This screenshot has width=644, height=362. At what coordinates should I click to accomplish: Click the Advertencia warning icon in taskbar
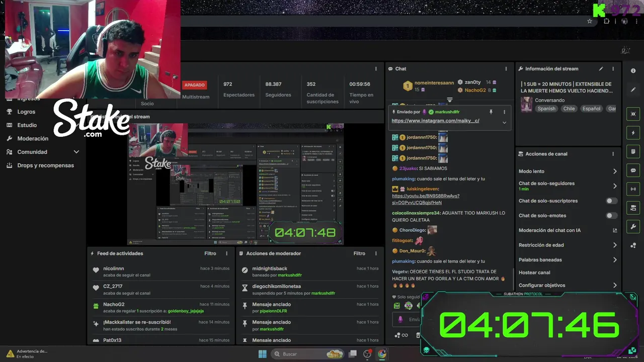[10, 353]
